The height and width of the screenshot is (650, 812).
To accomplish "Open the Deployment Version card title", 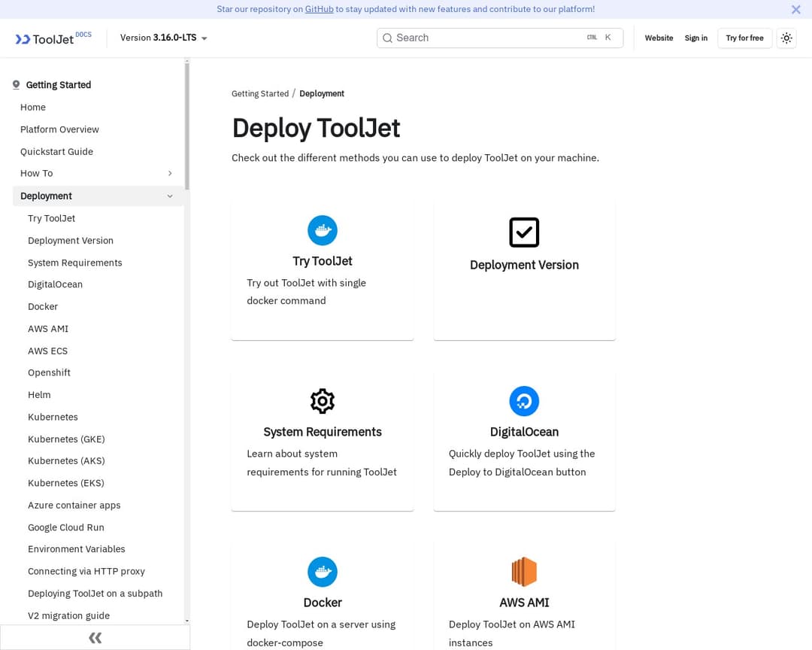I will [524, 265].
